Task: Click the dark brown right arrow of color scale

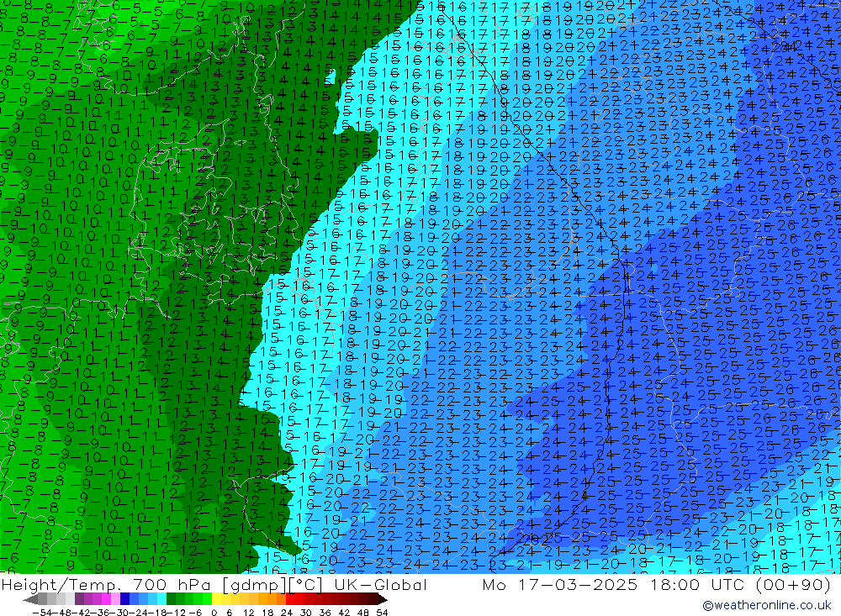Action: point(383,600)
